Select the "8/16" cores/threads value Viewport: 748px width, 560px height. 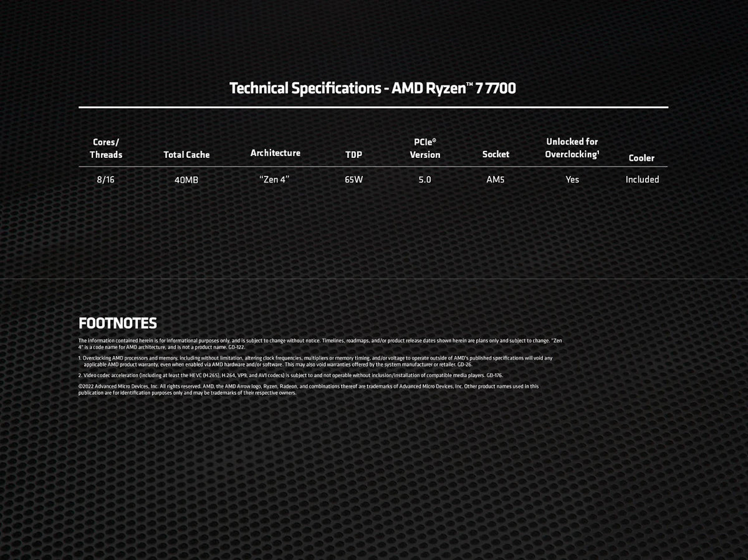106,180
